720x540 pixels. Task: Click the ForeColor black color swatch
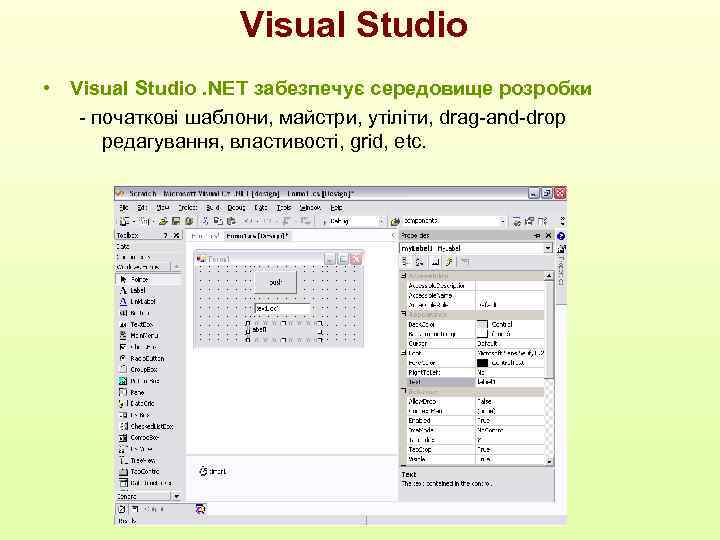click(482, 363)
